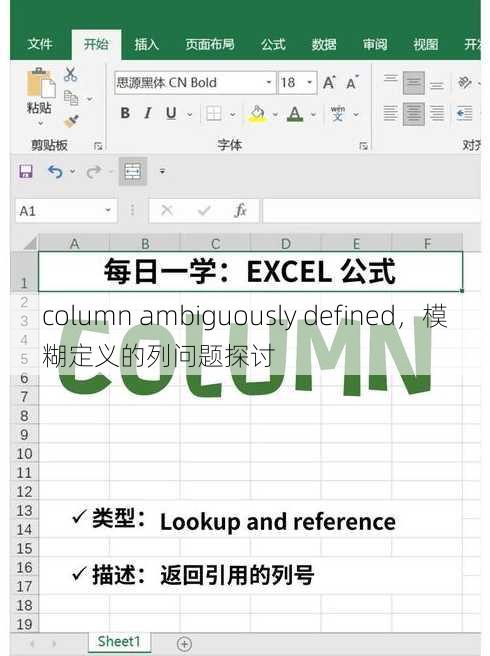
Task: Open the Undo history dropdown
Action: 73,172
